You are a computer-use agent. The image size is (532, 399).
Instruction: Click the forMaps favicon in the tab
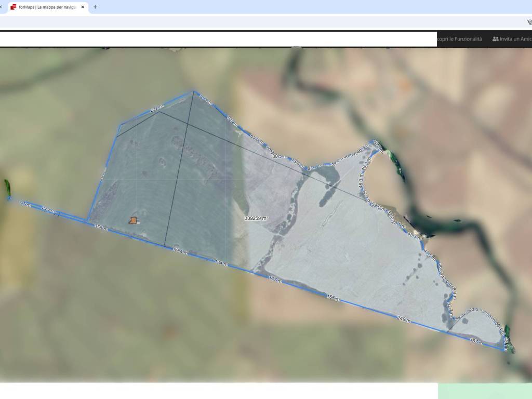[14, 7]
